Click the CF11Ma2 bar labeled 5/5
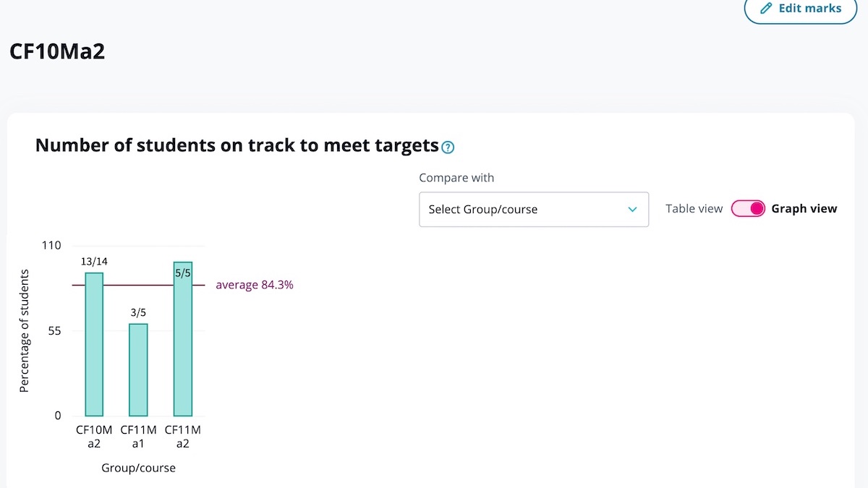The height and width of the screenshot is (488, 868). click(x=182, y=340)
